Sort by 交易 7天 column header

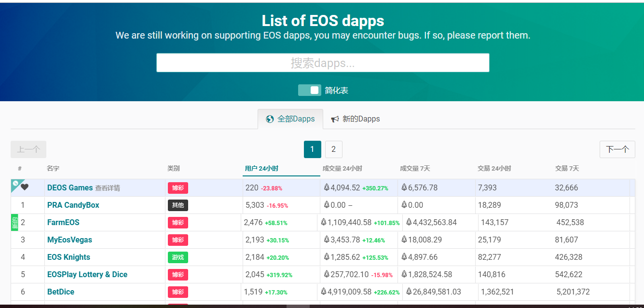[567, 169]
